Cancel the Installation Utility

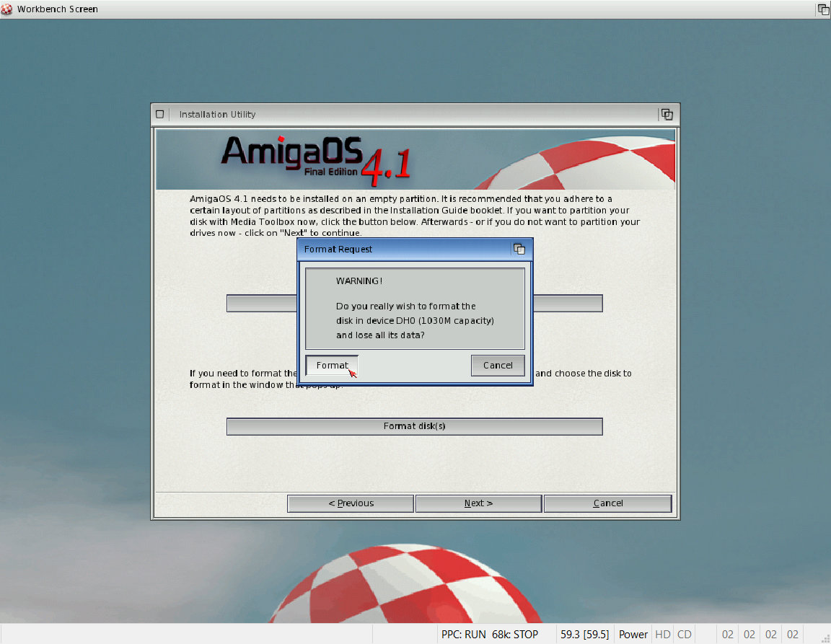(608, 503)
